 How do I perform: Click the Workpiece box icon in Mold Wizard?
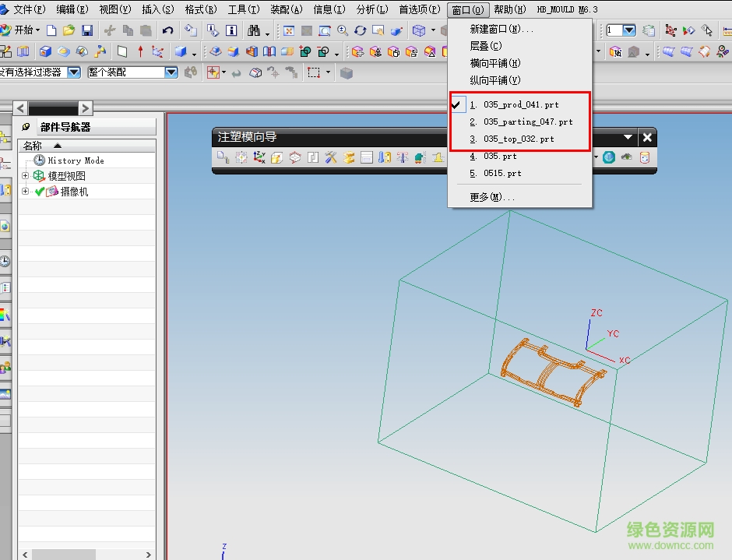(295, 157)
